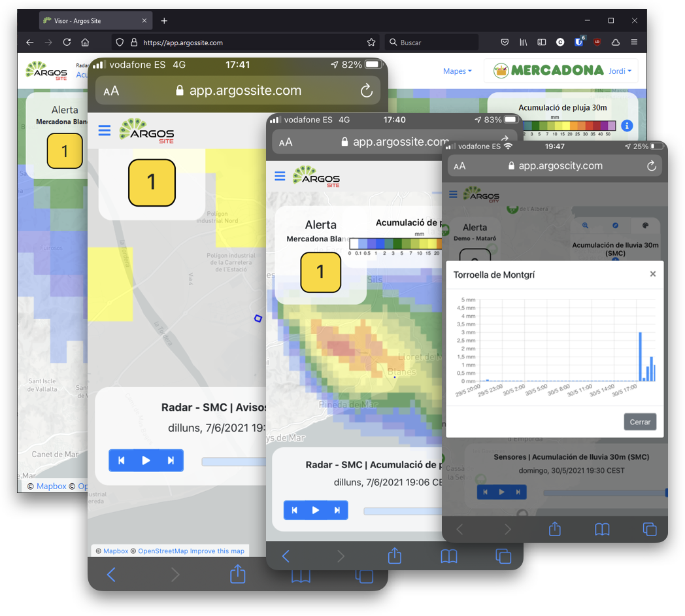This screenshot has height=616, width=685.
Task: Skip to the previous radar frame on the 17:41 phone
Action: point(122,460)
